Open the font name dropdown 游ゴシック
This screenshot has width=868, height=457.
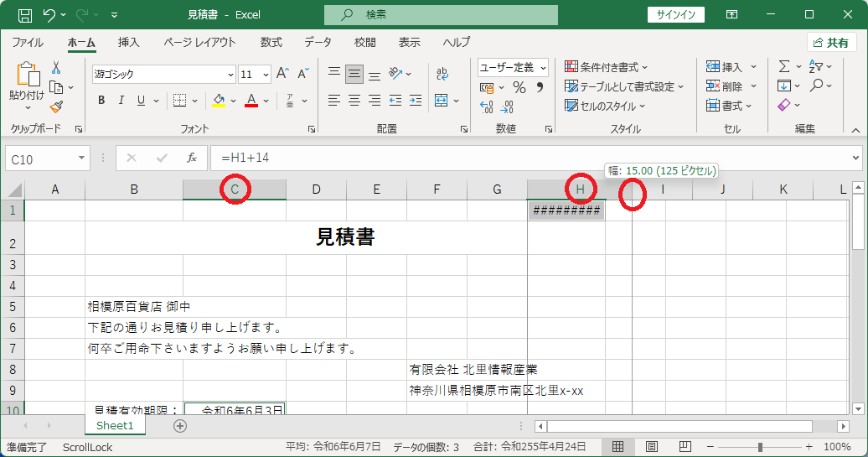[231, 75]
